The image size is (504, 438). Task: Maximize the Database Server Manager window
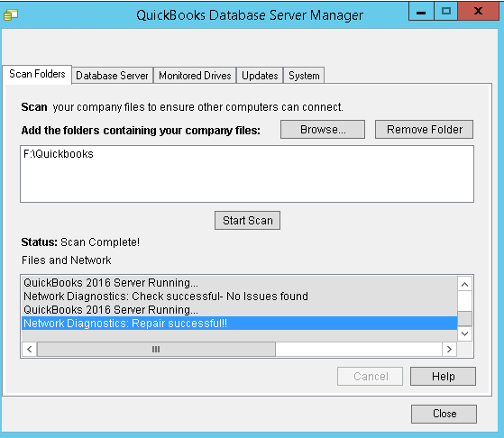[445, 12]
